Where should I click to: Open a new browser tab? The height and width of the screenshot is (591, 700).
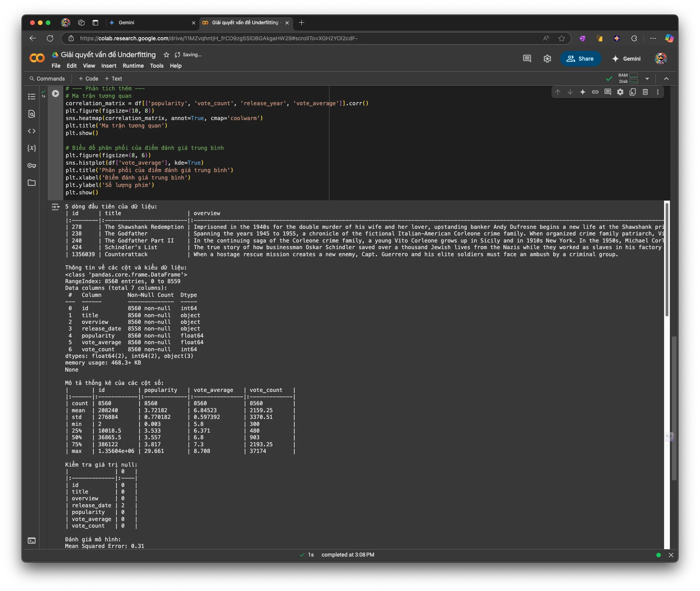point(301,23)
